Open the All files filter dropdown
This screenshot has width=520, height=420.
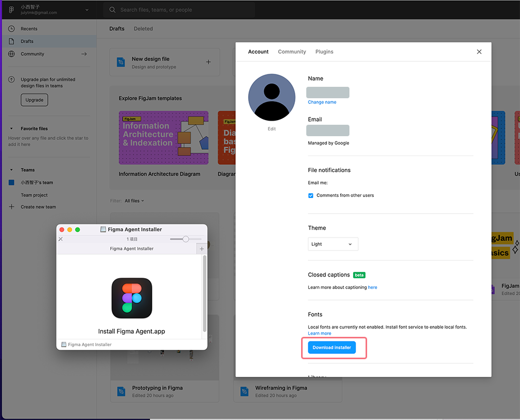(x=134, y=201)
